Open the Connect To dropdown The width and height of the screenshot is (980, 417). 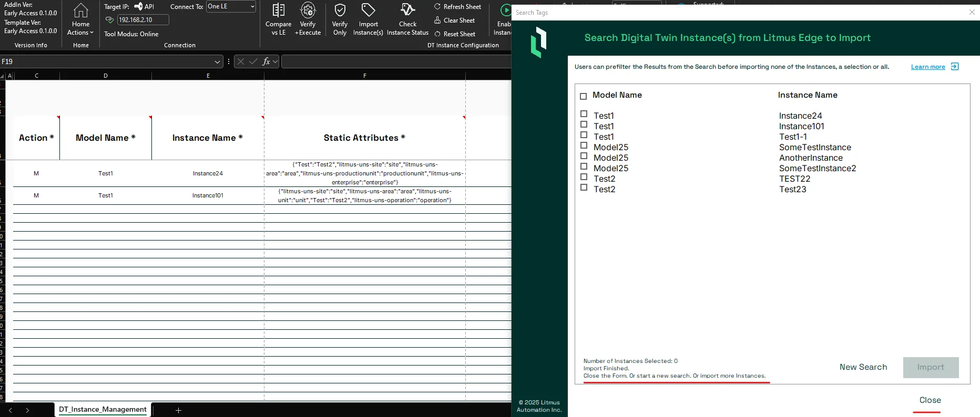point(231,7)
